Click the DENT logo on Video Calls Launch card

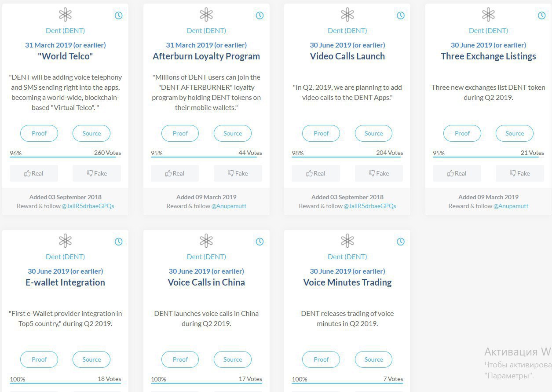pos(347,15)
